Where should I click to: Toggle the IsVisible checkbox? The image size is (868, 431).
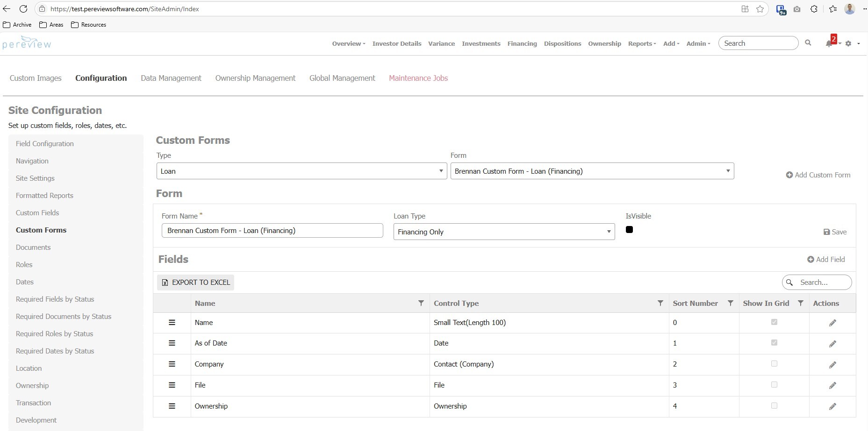[x=629, y=229]
